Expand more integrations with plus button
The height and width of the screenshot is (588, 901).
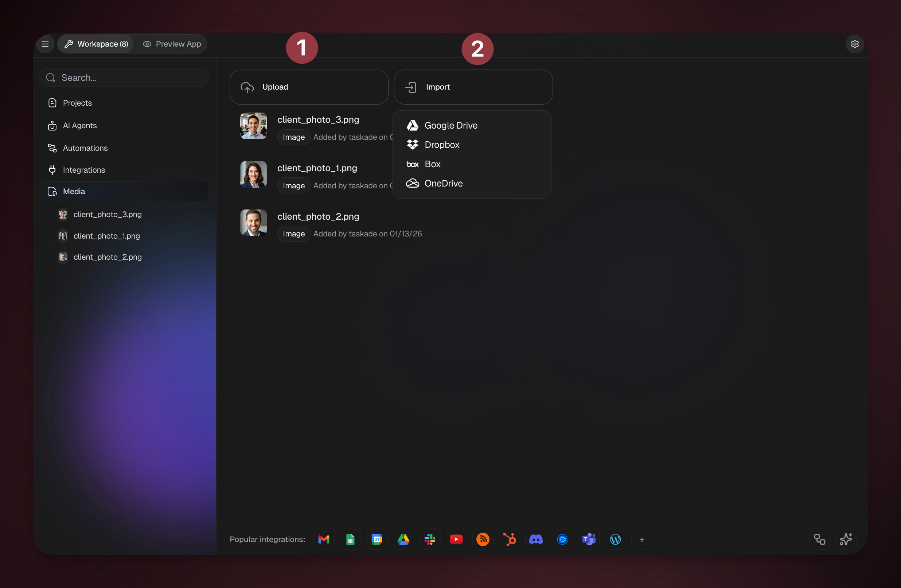coord(642,540)
